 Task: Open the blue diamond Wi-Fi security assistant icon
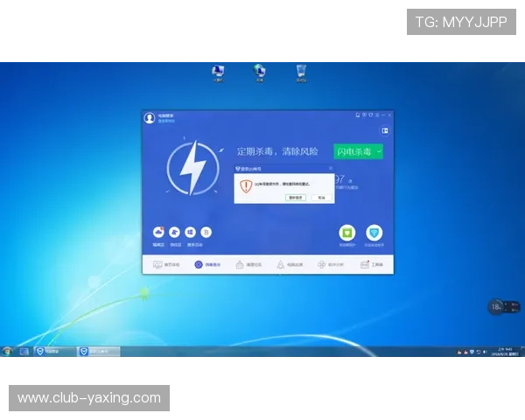point(374,233)
